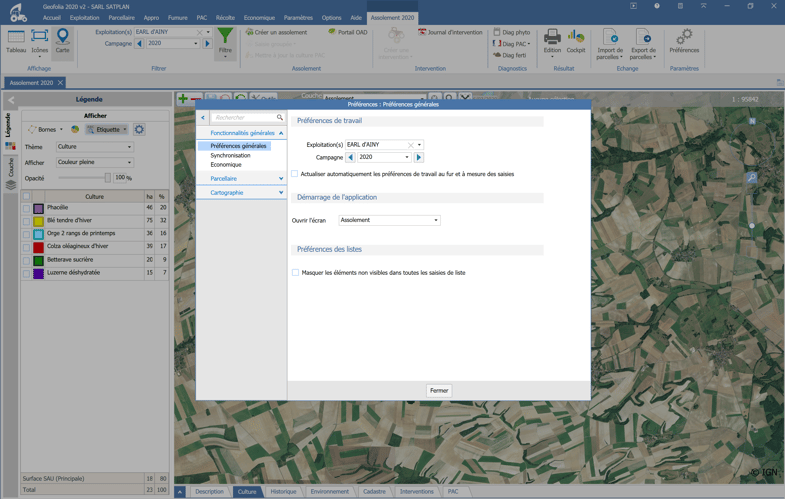785x499 pixels.
Task: Tick the Orge 2 rangs de printemps checkbox
Action: pos(27,234)
